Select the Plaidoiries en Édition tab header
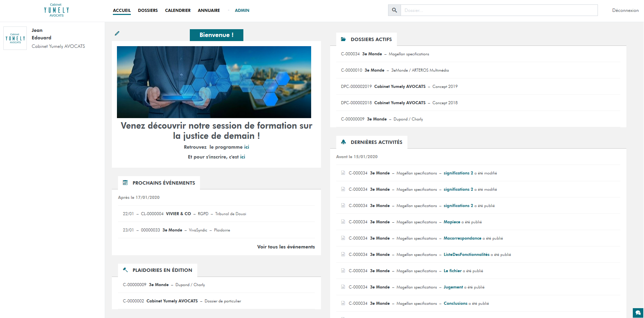 tap(158, 270)
